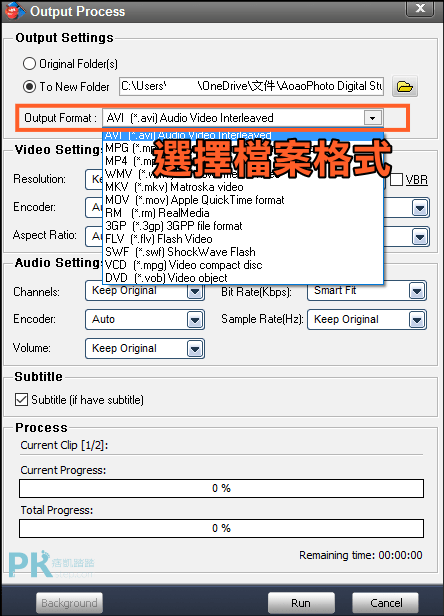The height and width of the screenshot is (616, 444).
Task: Open the audio Channels dropdown
Action: (x=195, y=292)
